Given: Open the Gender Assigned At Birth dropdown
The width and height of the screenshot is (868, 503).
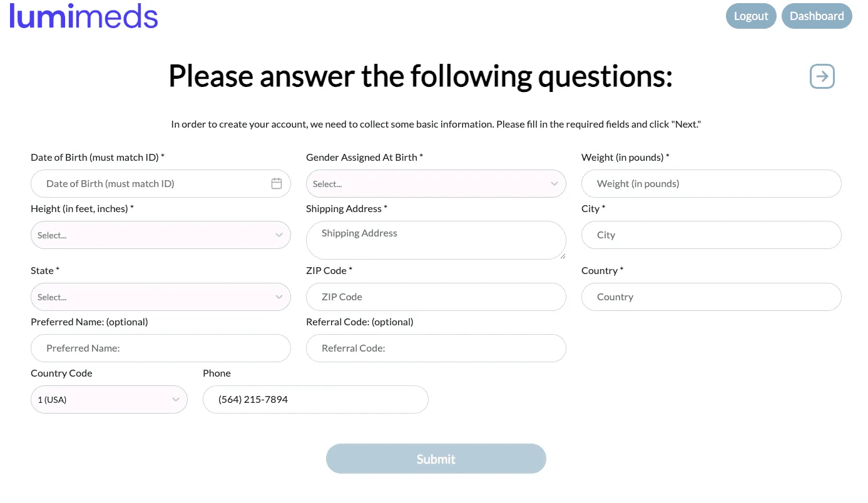Looking at the screenshot, I should pos(436,184).
